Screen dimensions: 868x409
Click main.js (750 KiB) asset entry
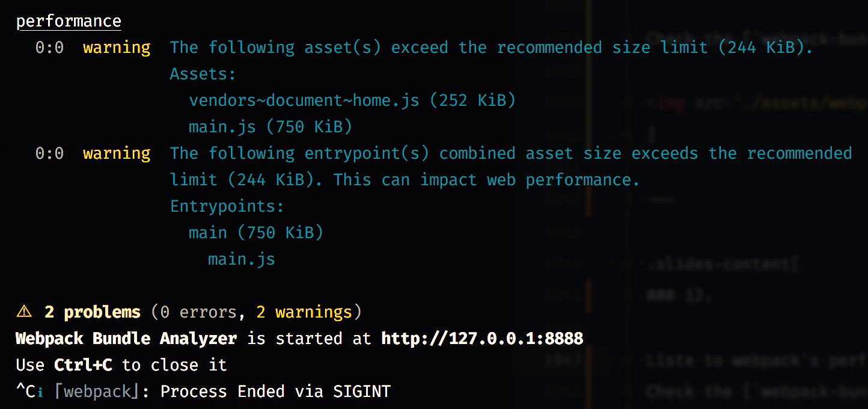pos(270,127)
